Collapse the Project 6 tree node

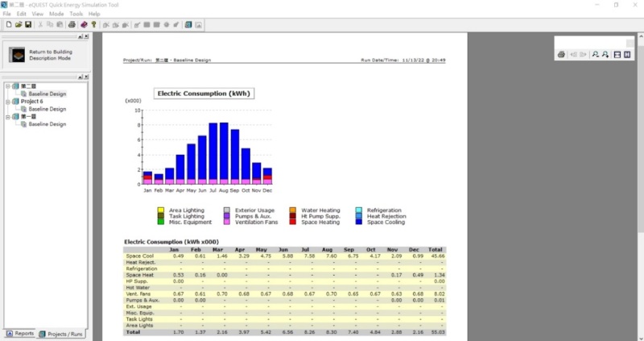[x=7, y=102]
